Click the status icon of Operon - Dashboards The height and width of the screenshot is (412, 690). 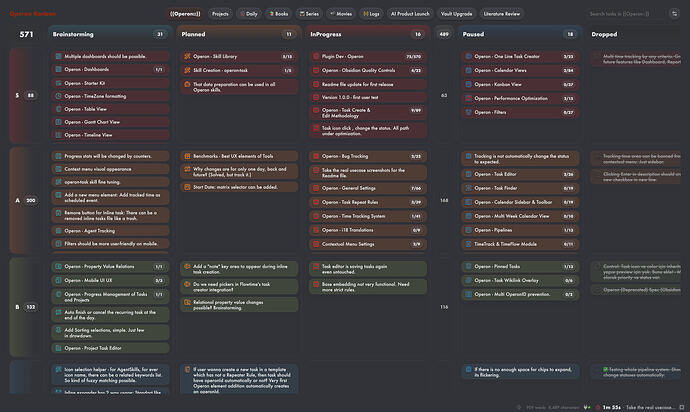point(58,69)
